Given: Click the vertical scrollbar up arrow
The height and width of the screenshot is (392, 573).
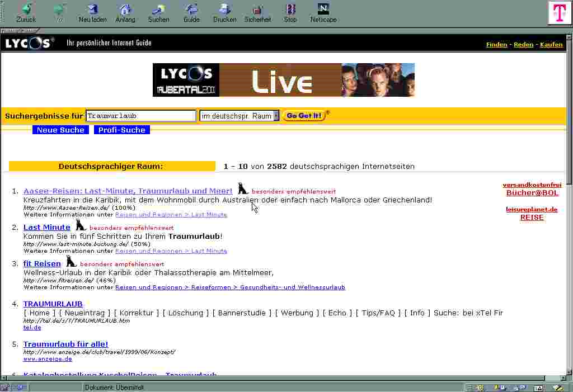Looking at the screenshot, I should point(569,37).
